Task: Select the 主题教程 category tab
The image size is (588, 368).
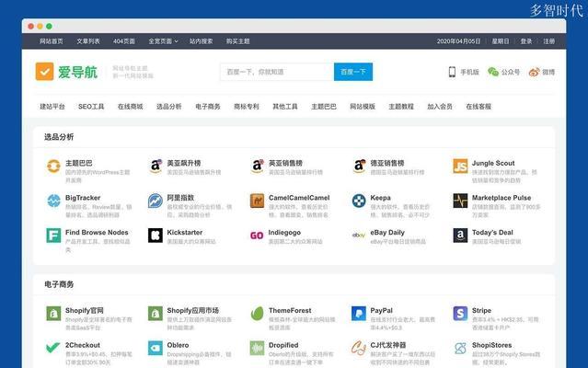Action: click(x=401, y=107)
